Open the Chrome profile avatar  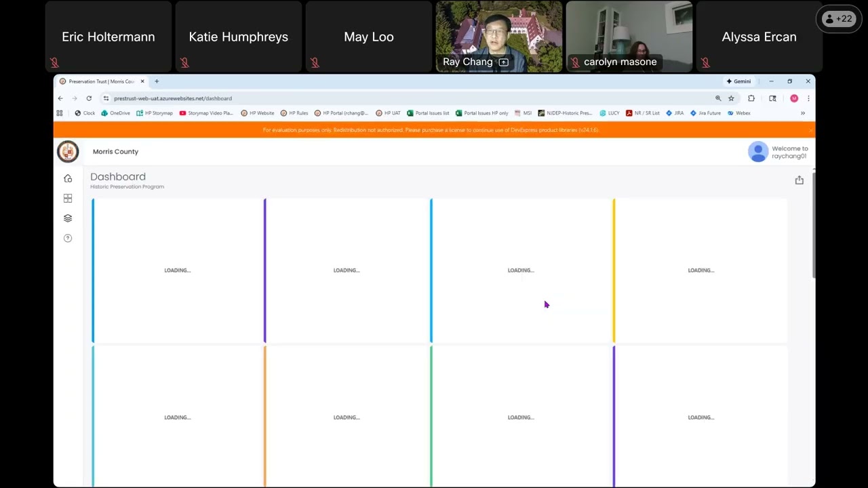[794, 98]
